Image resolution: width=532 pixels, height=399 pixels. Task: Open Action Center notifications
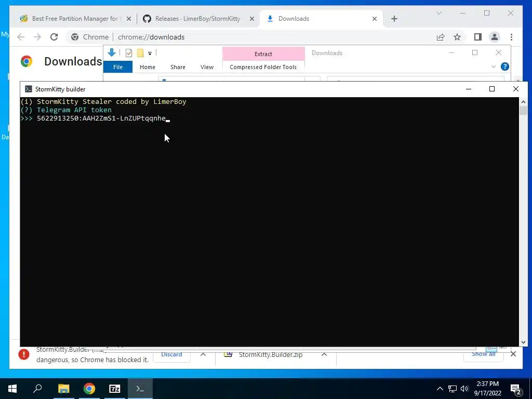click(516, 389)
